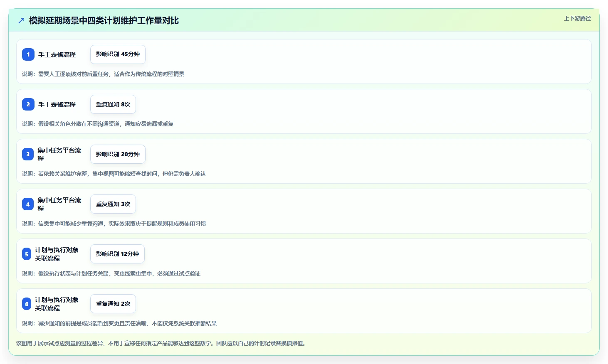
Task: Click 集中任务平台流程 label in row 3
Action: (x=59, y=154)
